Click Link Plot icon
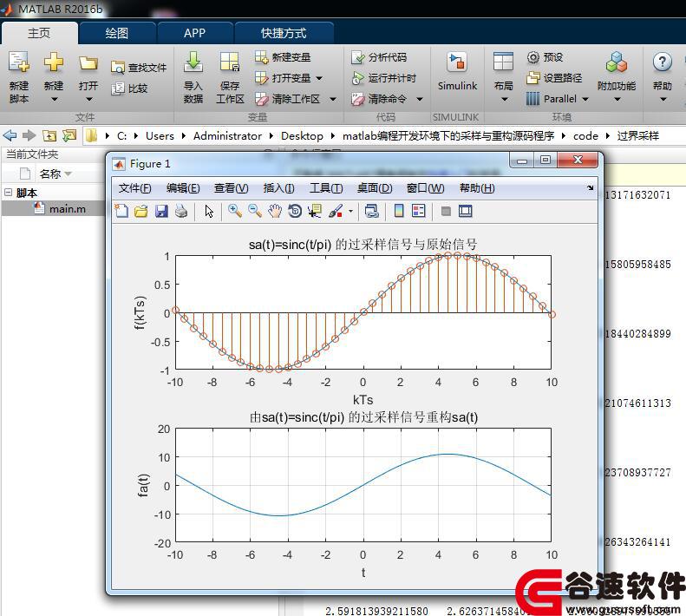Viewport: 686px width, 616px height. (x=371, y=211)
